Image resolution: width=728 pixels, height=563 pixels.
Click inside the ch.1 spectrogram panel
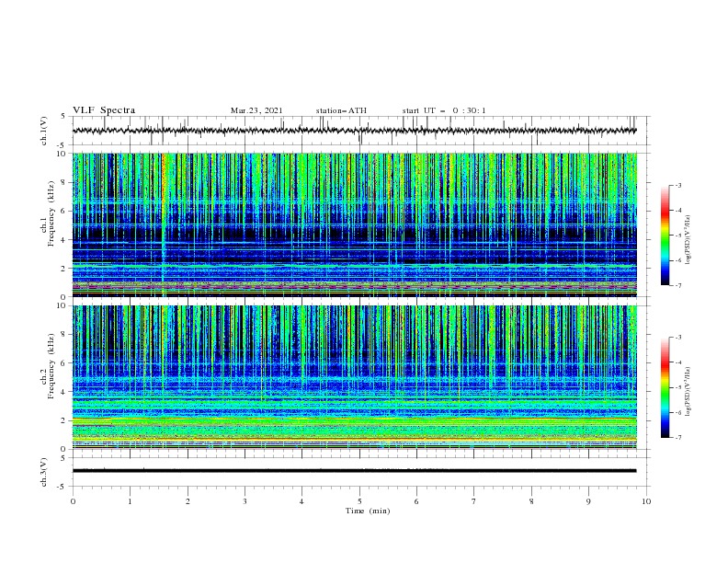(354, 224)
